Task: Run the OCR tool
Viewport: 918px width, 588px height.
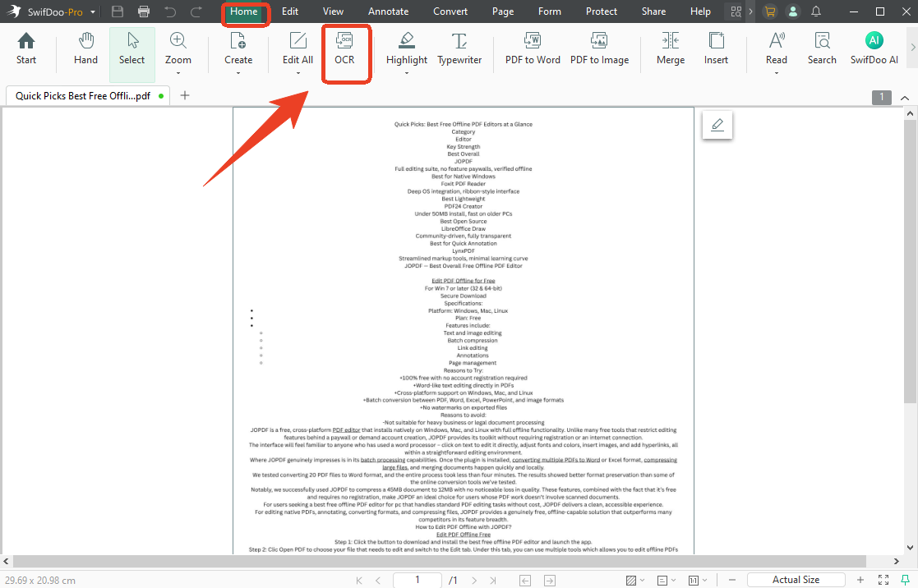Action: [x=344, y=49]
